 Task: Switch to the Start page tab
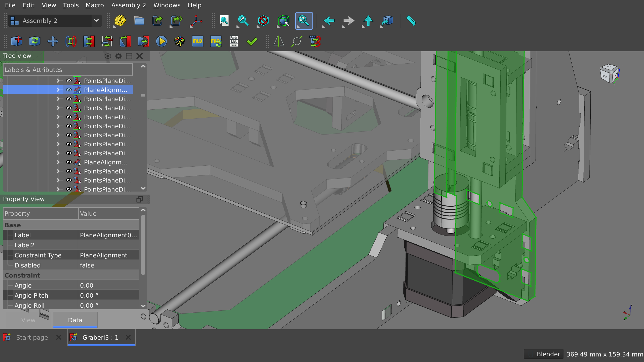pos(32,337)
